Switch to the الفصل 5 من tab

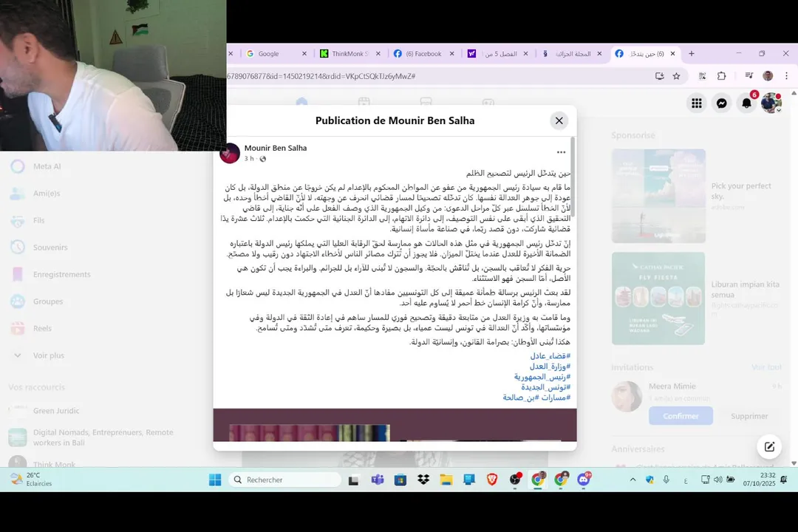pos(498,53)
